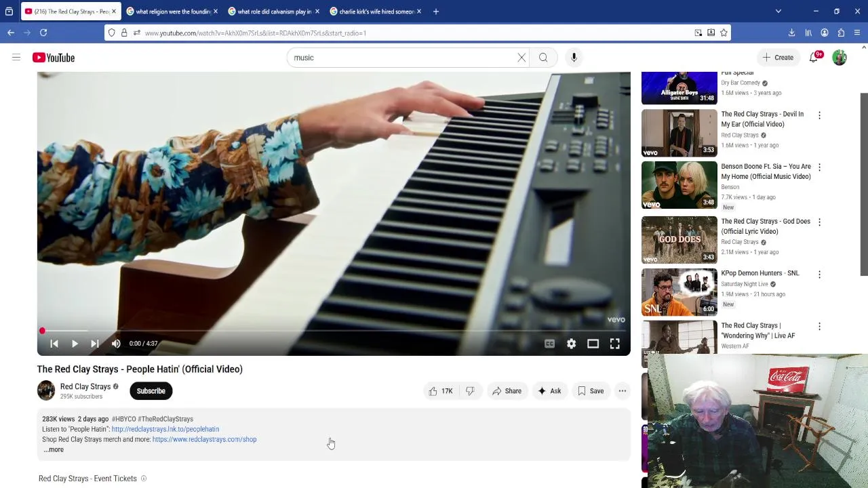Go back in browser history
Screen dimensions: 868x488
point(11,33)
